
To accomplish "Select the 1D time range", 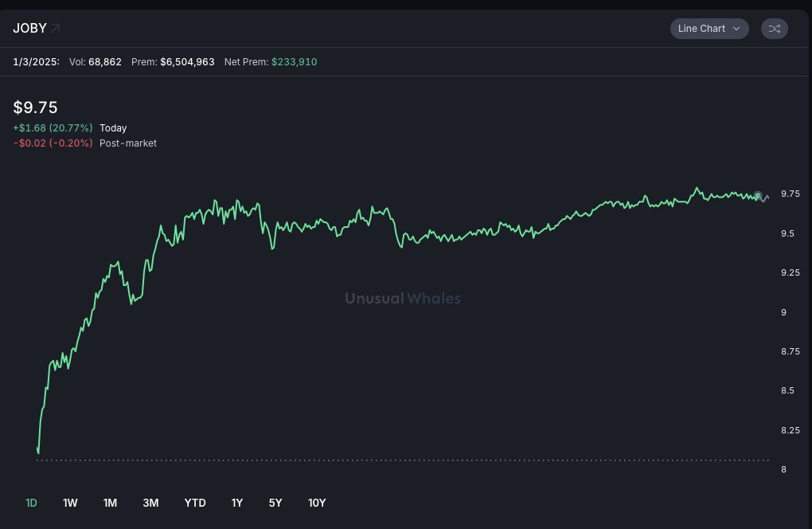I will [x=32, y=503].
